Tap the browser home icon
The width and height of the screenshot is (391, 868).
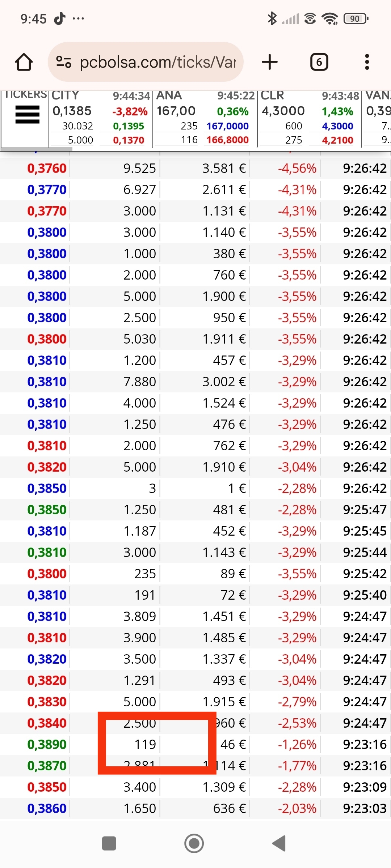[x=24, y=62]
